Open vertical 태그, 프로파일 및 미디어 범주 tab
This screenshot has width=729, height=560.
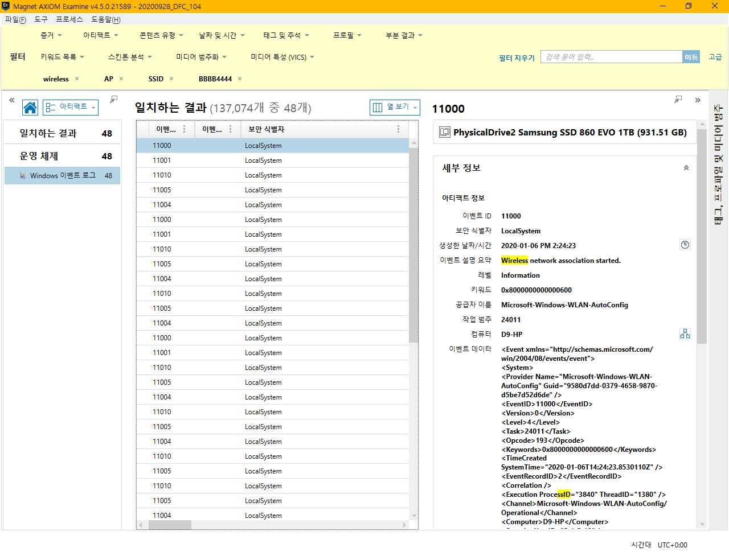718,164
